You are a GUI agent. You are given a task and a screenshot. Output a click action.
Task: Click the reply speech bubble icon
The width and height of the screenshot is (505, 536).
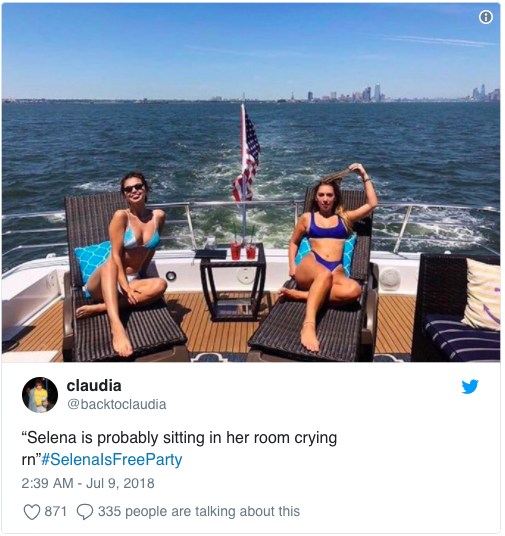point(85,512)
